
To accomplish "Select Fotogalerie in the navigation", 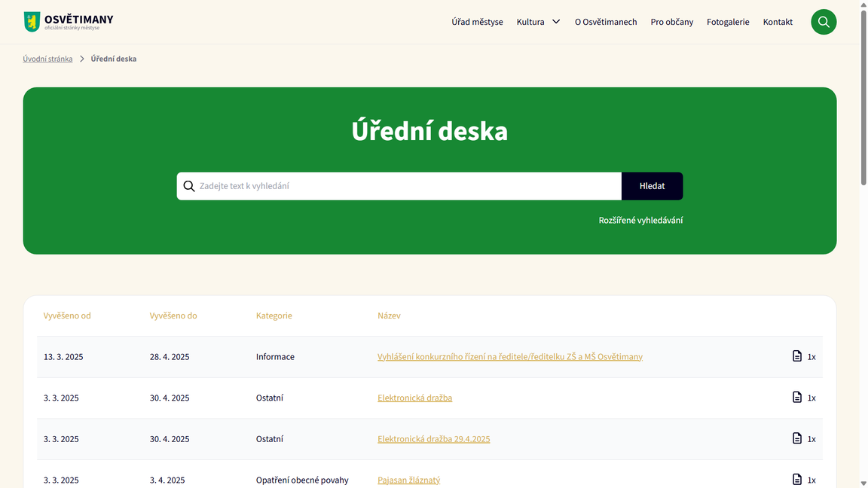I will 728,22.
